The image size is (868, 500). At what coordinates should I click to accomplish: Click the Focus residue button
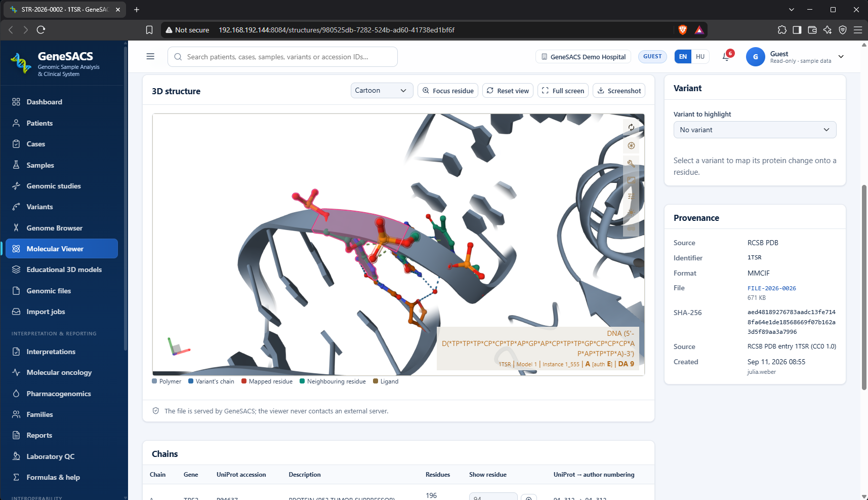[x=448, y=91]
